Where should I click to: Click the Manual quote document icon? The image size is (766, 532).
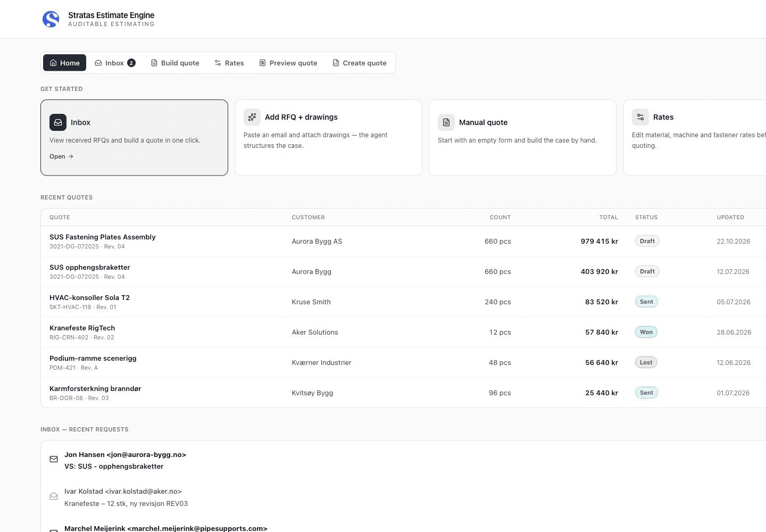click(446, 122)
